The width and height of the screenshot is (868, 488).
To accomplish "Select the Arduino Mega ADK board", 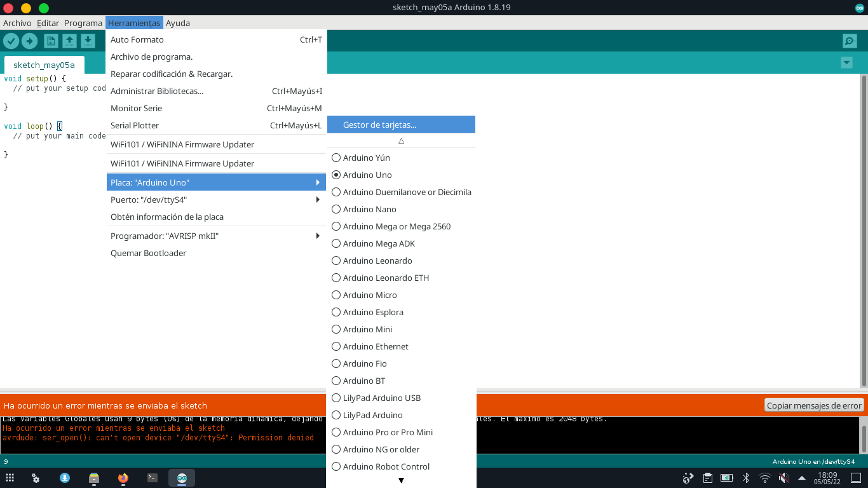I will point(401,243).
